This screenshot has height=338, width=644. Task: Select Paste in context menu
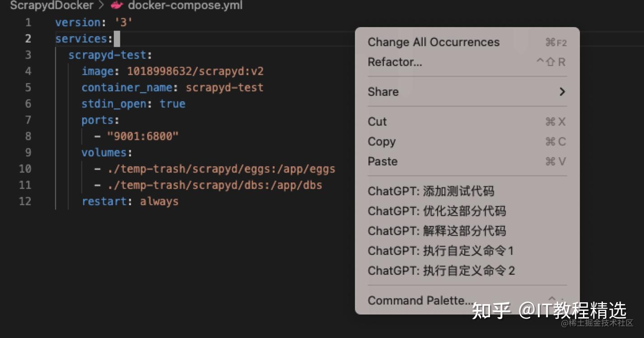(x=467, y=161)
